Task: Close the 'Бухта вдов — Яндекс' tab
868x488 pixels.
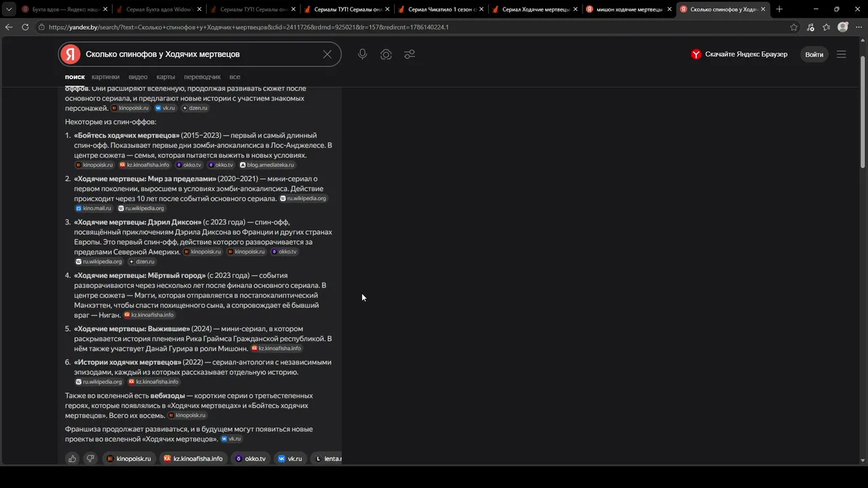Action: tap(105, 9)
